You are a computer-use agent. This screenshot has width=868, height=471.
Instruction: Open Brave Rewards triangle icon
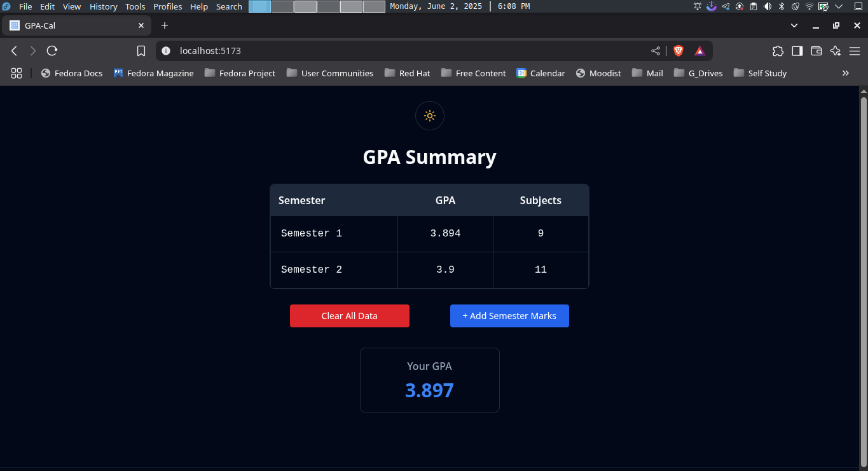pos(699,51)
